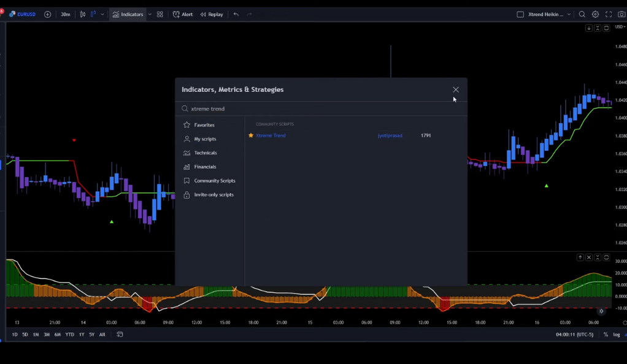Expand the favorite indicators chevron
627x364 pixels.
150,14
